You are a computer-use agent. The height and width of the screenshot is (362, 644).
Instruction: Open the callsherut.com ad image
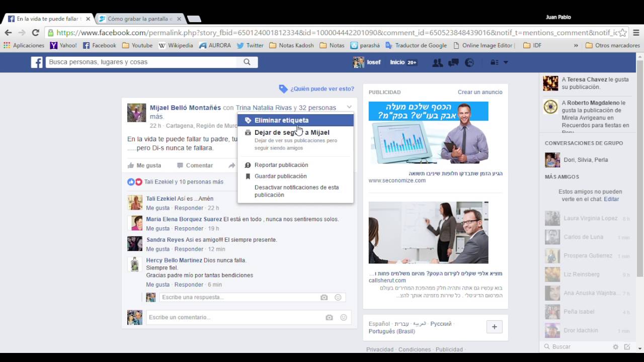[x=429, y=232]
